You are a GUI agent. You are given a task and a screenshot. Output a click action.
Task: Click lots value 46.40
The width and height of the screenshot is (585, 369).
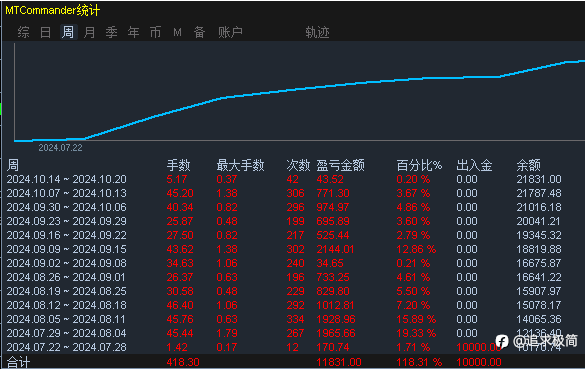[x=180, y=305]
